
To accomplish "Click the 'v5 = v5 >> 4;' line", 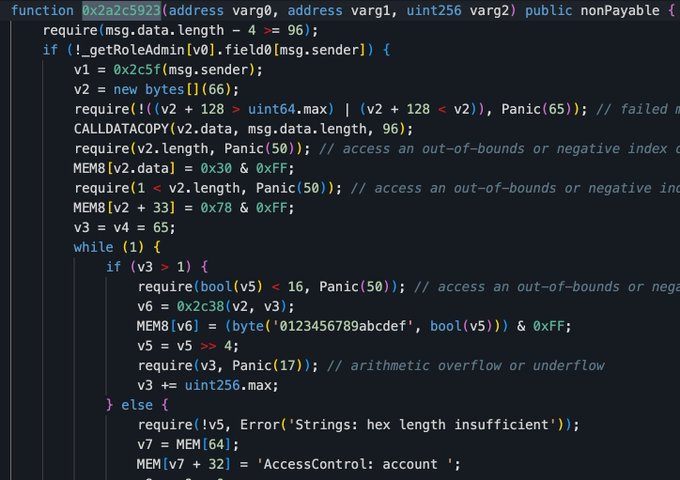I will tap(188, 346).
